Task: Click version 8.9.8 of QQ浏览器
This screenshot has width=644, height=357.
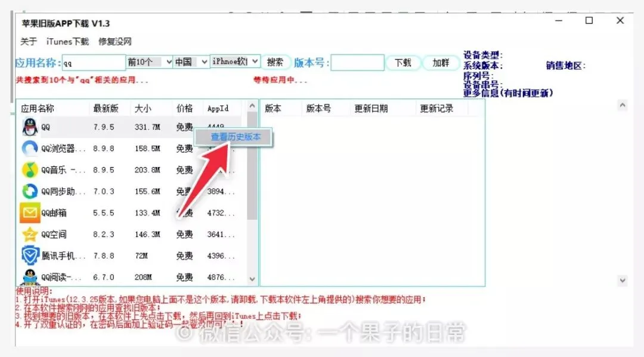Action: click(x=104, y=149)
